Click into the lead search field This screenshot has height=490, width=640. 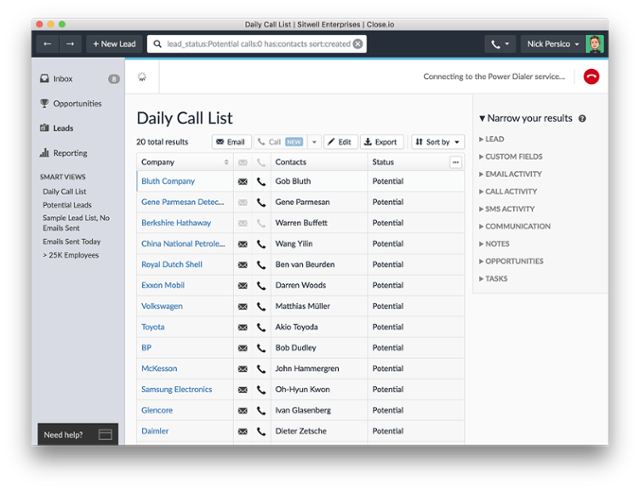[x=258, y=44]
